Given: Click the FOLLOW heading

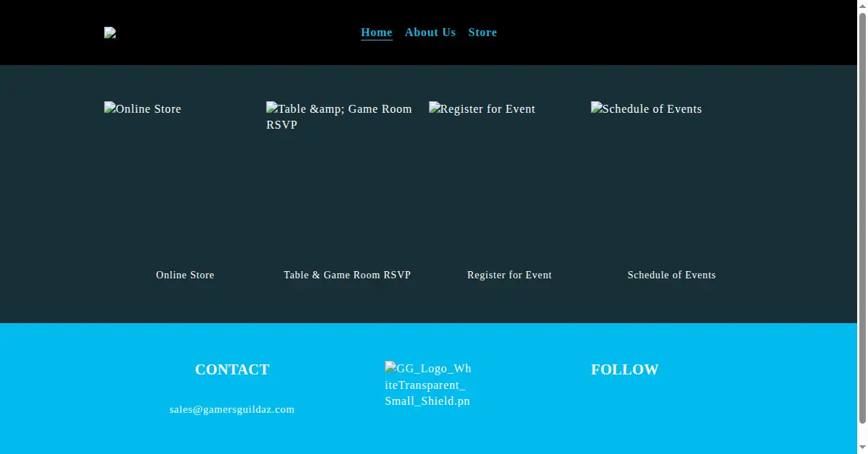Looking at the screenshot, I should [625, 369].
